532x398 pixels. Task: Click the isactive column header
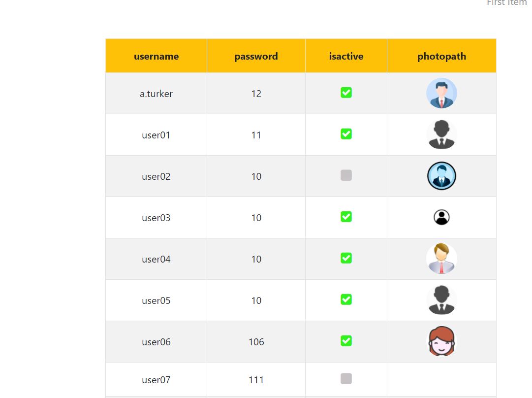[346, 56]
